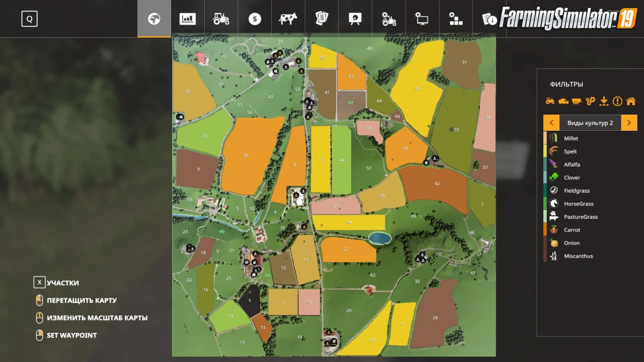Screen dimensions: 644x362
Task: Toggle the Onion crop filter
Action: tap(590, 243)
